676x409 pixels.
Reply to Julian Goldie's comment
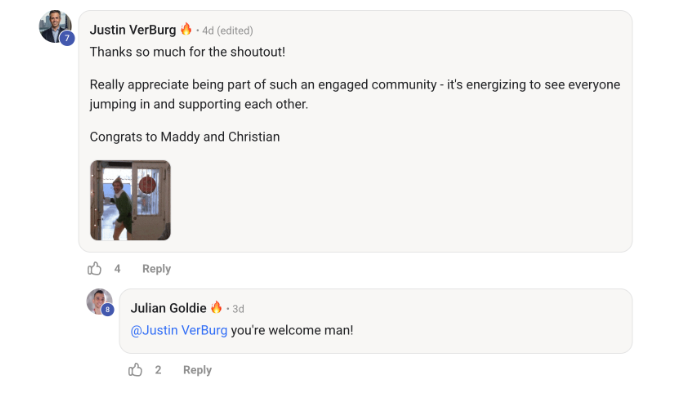(x=197, y=370)
